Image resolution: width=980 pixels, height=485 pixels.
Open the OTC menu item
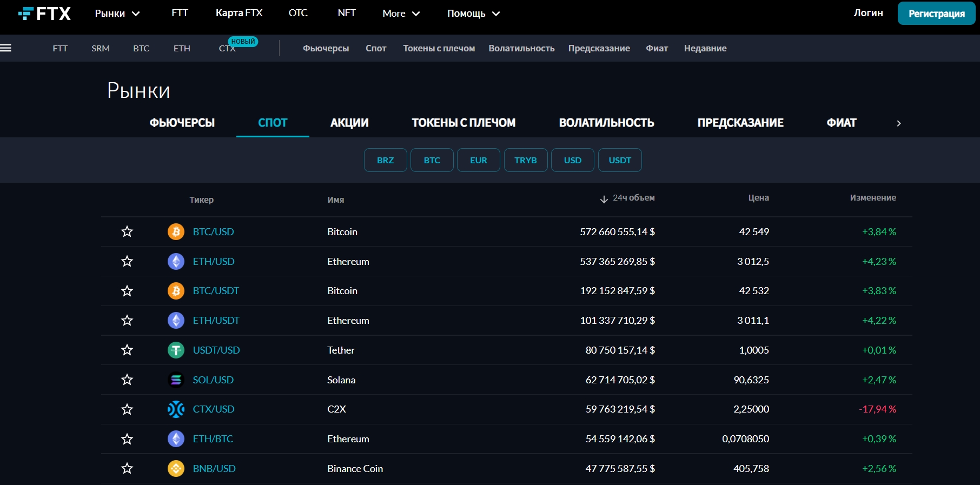tap(298, 13)
